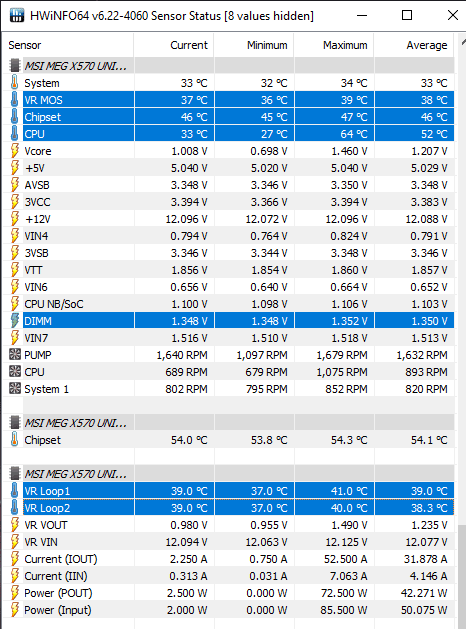Select the +12V voltage row
Screen dimensions: 466x629
coord(229,219)
